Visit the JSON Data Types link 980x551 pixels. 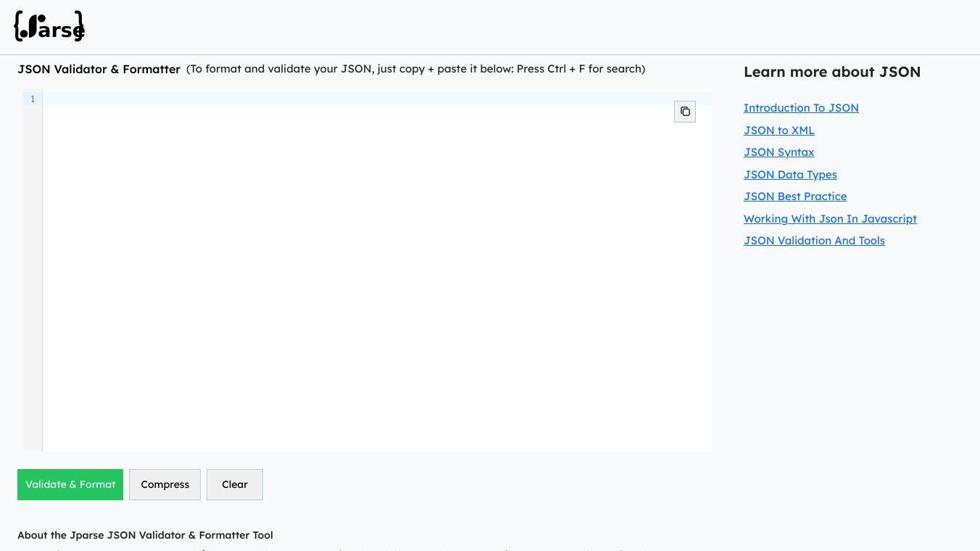click(x=790, y=175)
